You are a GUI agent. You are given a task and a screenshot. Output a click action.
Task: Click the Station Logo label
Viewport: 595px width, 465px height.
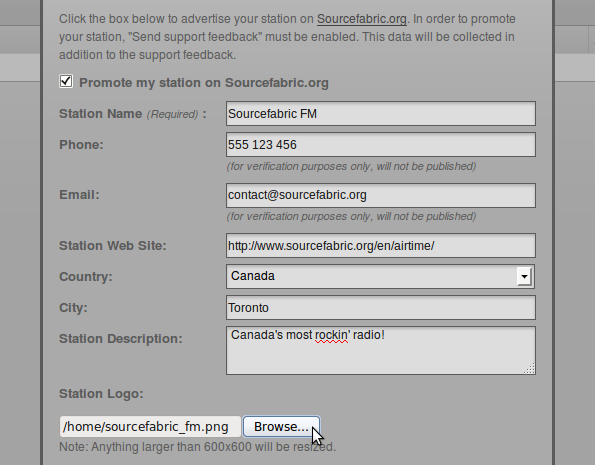(101, 394)
